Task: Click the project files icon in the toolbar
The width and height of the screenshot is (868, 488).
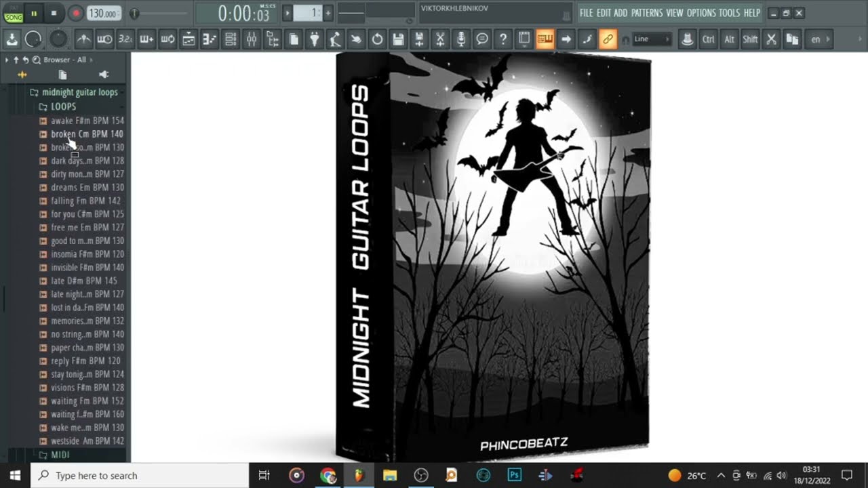Action: (x=294, y=39)
